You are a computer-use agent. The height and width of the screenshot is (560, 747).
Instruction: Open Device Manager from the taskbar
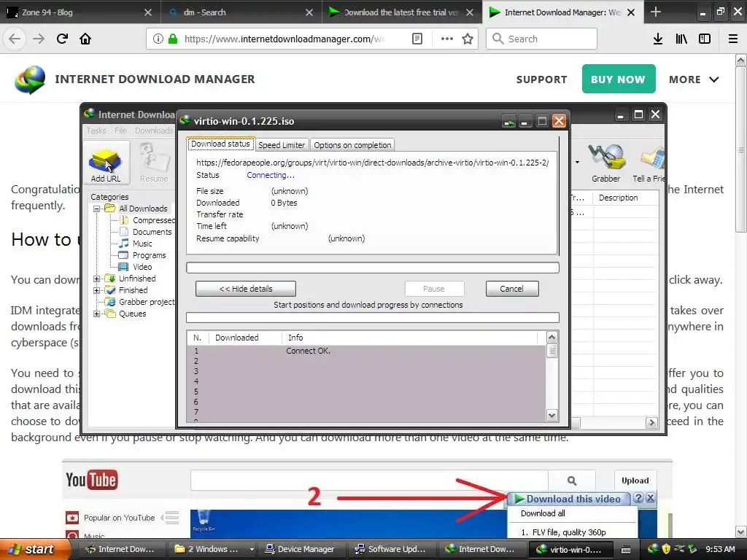coord(300,549)
